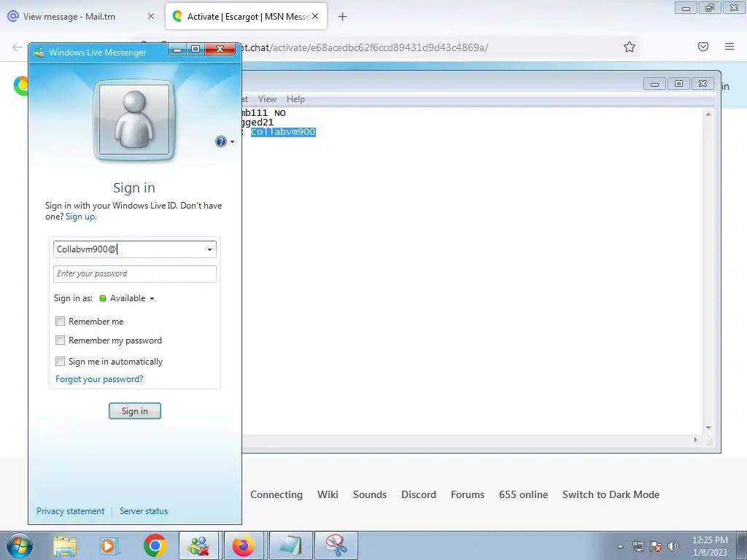Screen dimensions: 747x560
Task: Open the Action Center flag icon
Action: coord(656,546)
